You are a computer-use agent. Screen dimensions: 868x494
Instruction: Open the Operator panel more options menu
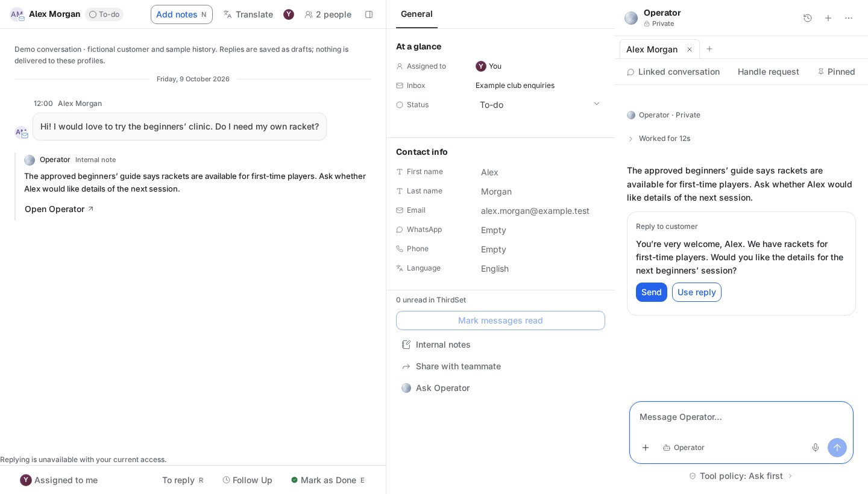coord(849,18)
